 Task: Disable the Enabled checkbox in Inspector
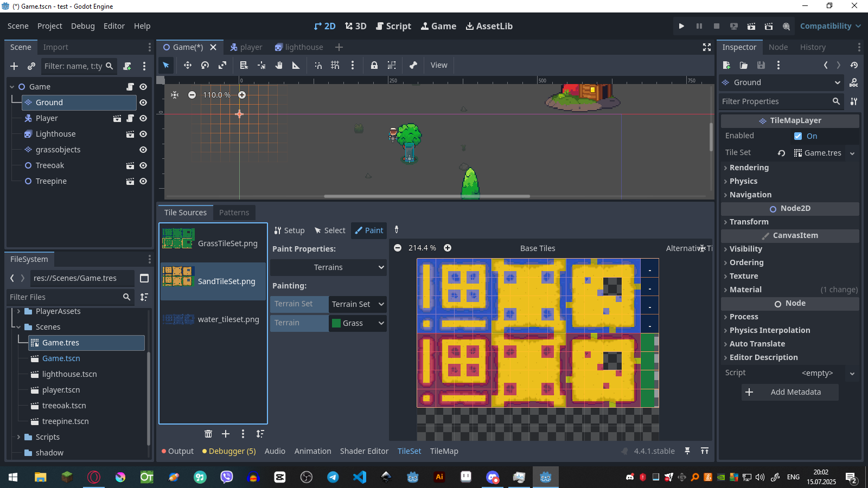[798, 136]
